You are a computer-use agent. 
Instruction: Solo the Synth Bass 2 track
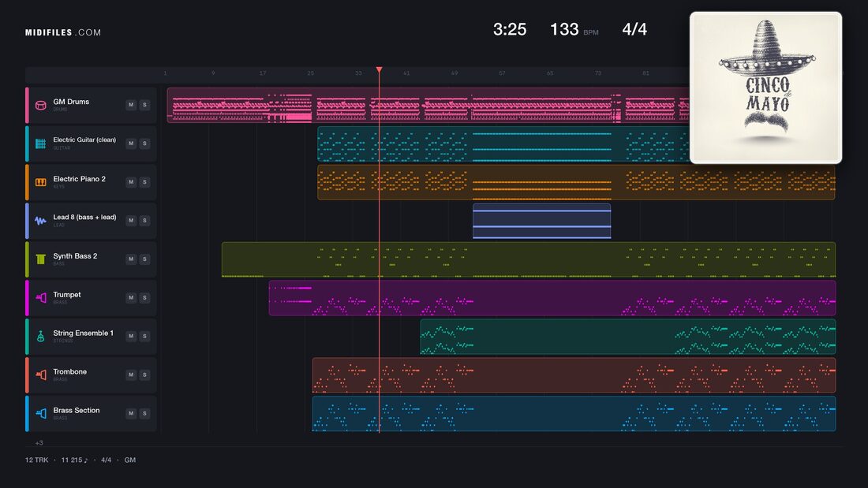[x=144, y=259]
